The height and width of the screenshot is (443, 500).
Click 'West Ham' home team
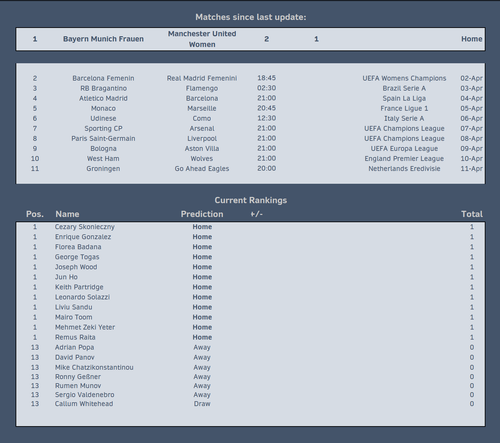[x=103, y=158]
